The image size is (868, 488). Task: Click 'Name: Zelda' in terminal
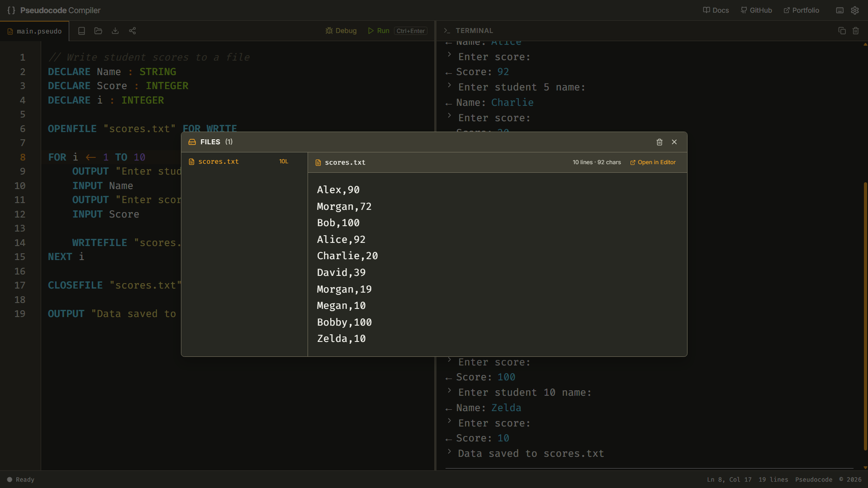click(x=489, y=408)
